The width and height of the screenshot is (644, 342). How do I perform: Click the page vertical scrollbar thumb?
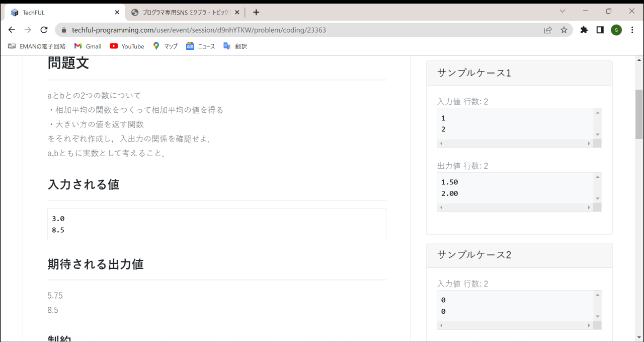pyautogui.click(x=639, y=114)
